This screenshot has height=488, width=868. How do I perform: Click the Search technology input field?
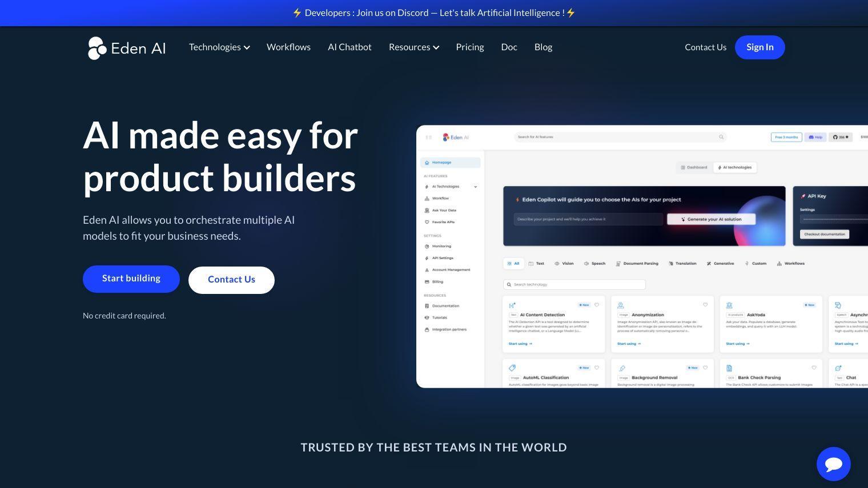[x=574, y=284]
